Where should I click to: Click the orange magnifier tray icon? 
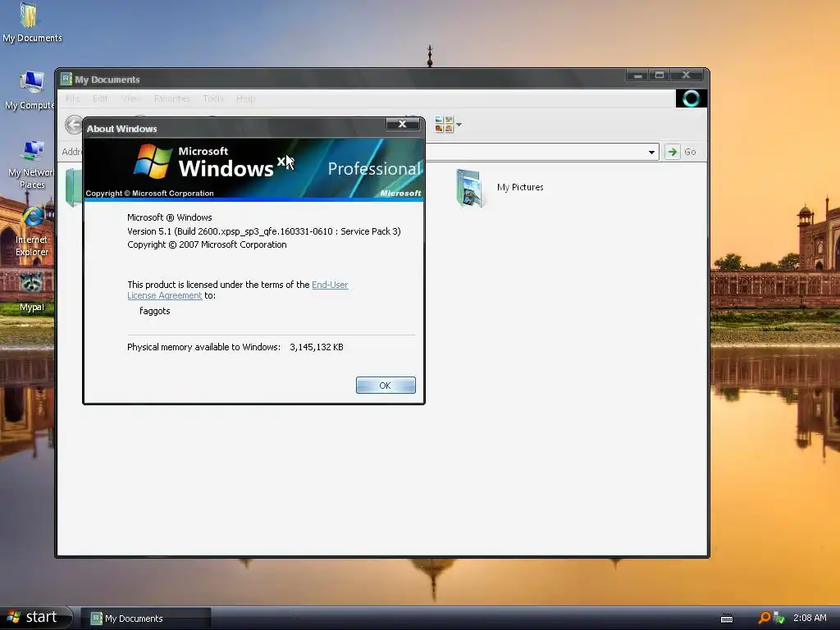point(765,618)
